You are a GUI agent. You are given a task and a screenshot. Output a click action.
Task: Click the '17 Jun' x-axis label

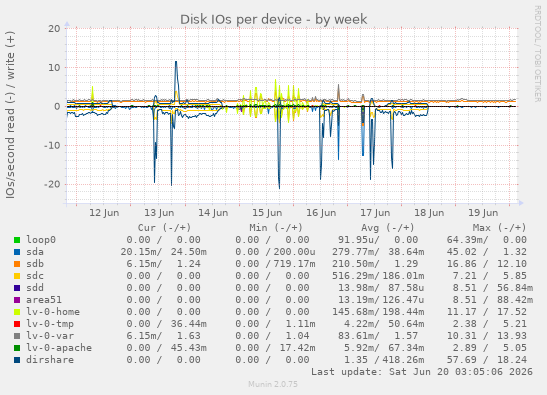[x=375, y=213]
